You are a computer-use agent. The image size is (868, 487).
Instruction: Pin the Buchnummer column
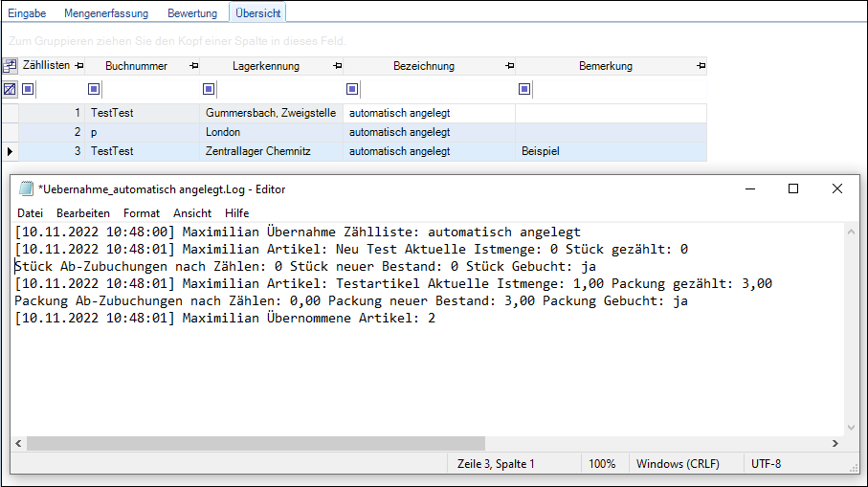coord(194,66)
